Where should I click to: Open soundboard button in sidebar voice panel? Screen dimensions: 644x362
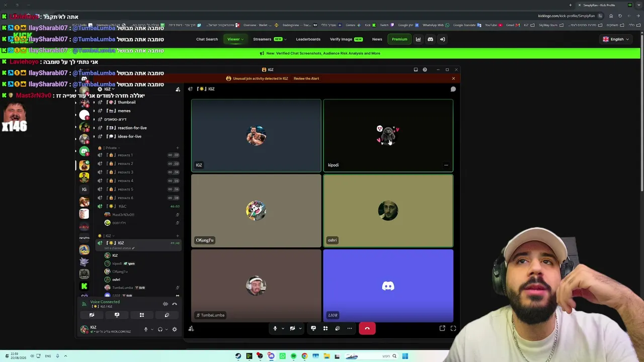coord(167,315)
